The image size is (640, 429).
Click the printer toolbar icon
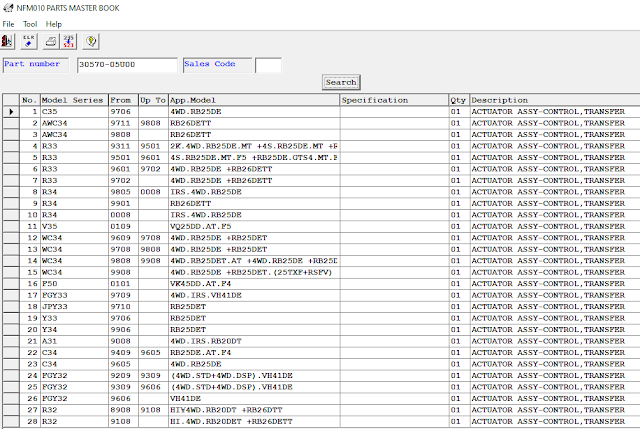coord(51,41)
